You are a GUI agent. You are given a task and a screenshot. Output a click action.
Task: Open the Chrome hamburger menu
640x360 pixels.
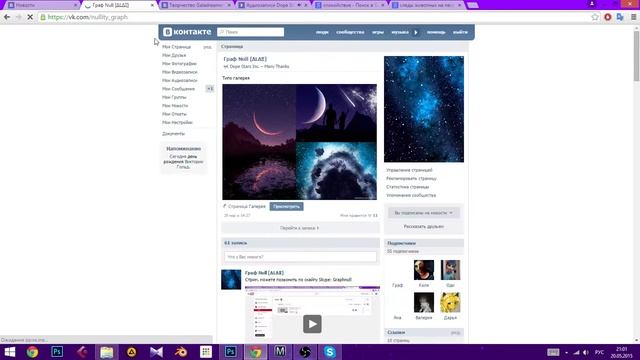(x=633, y=17)
